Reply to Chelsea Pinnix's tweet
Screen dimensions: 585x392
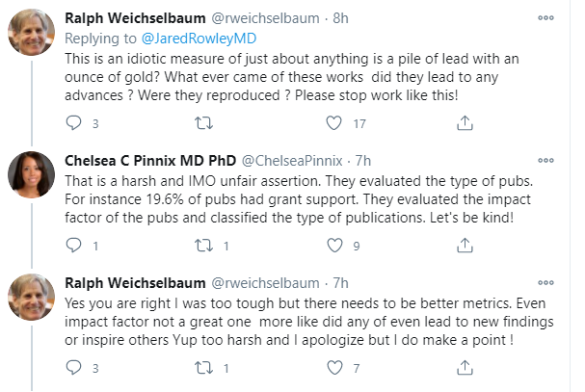75,246
